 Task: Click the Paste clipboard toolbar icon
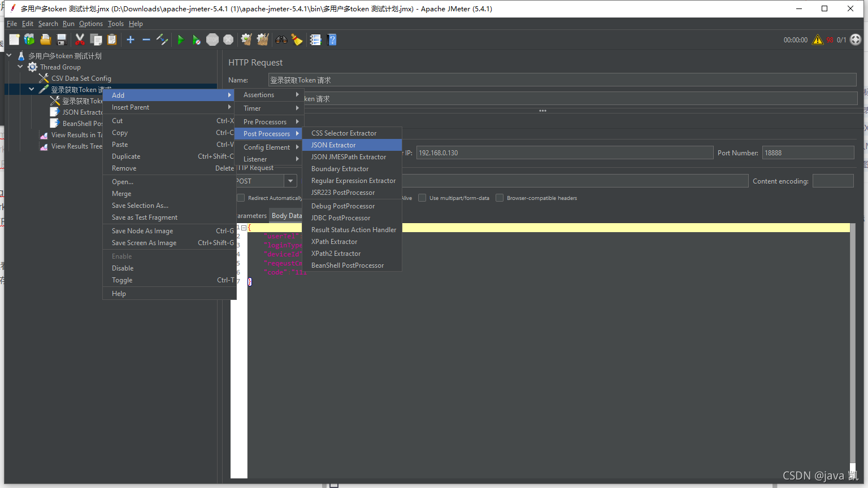(x=112, y=40)
